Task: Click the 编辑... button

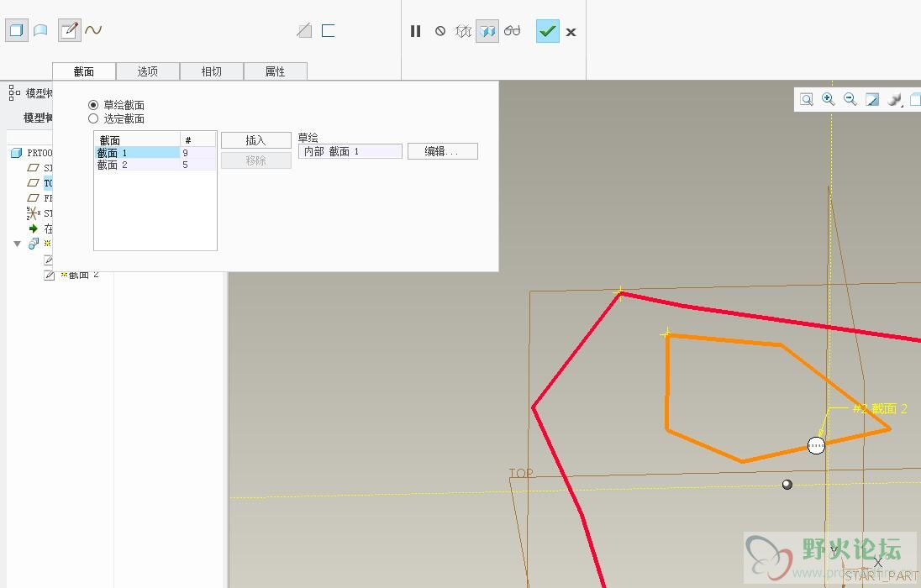Action: (442, 151)
